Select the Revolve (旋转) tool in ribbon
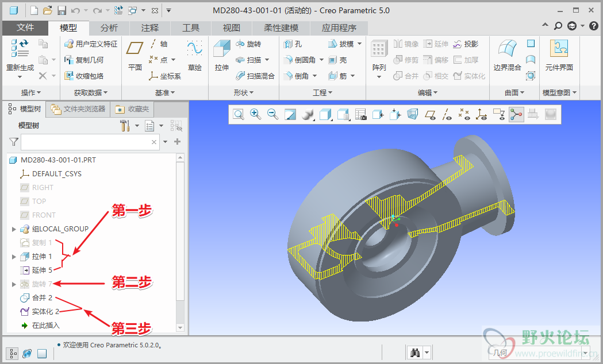 248,44
